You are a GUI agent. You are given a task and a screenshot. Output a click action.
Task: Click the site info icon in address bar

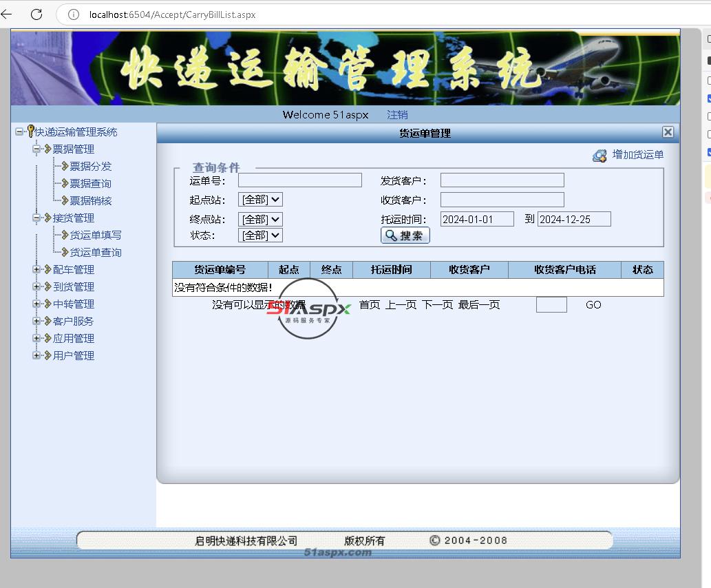pos(73,14)
